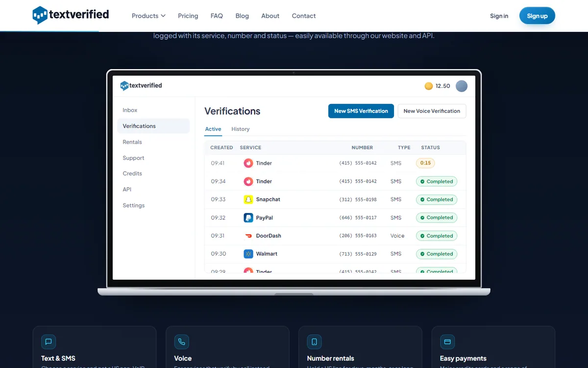Switch to the History tab
The image size is (588, 368).
tap(241, 129)
